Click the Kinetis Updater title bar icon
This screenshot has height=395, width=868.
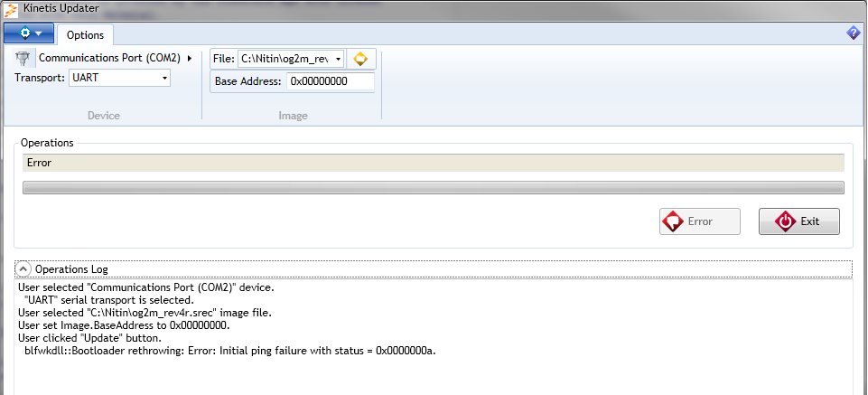click(12, 9)
